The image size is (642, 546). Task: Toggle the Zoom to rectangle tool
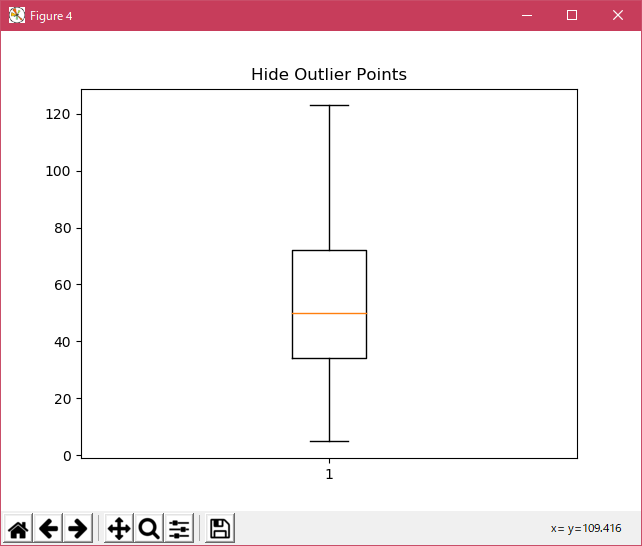[x=149, y=529]
